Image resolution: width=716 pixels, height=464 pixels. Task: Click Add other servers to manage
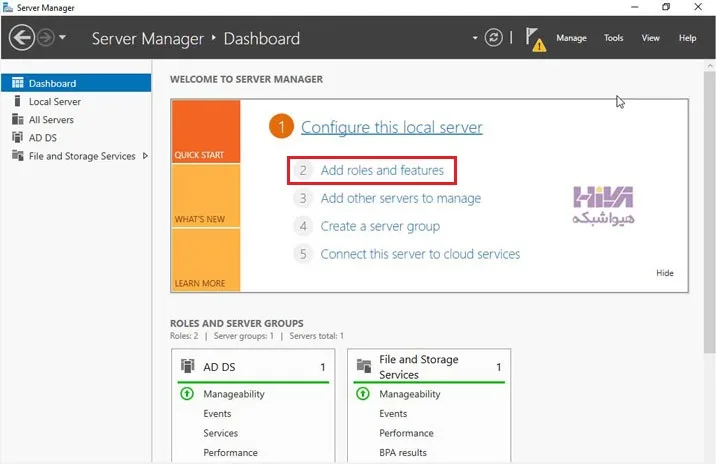pyautogui.click(x=400, y=198)
